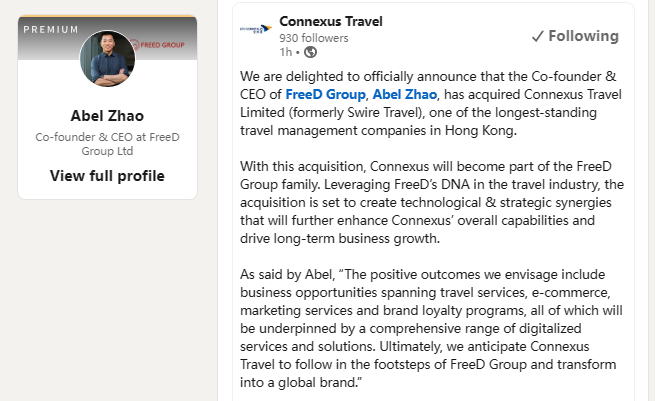Screen dimensions: 655x401
Task: Click the 1h post timestamp
Action: click(286, 52)
